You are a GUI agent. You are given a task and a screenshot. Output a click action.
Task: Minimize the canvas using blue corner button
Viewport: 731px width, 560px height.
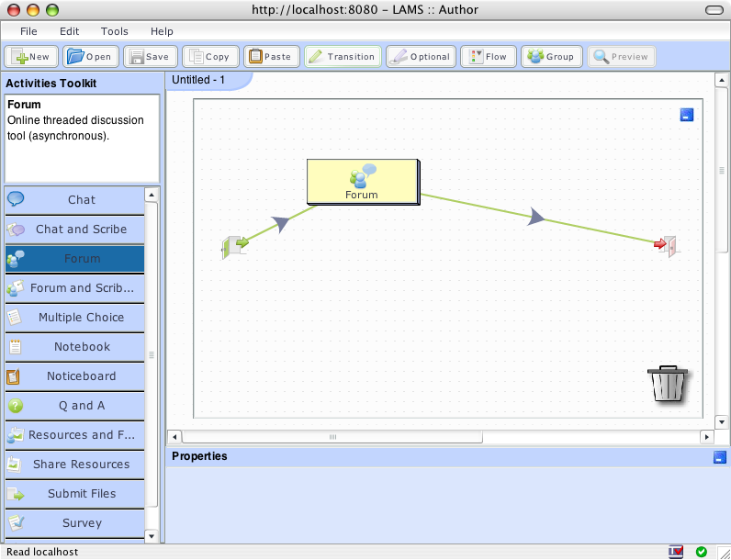pyautogui.click(x=687, y=116)
